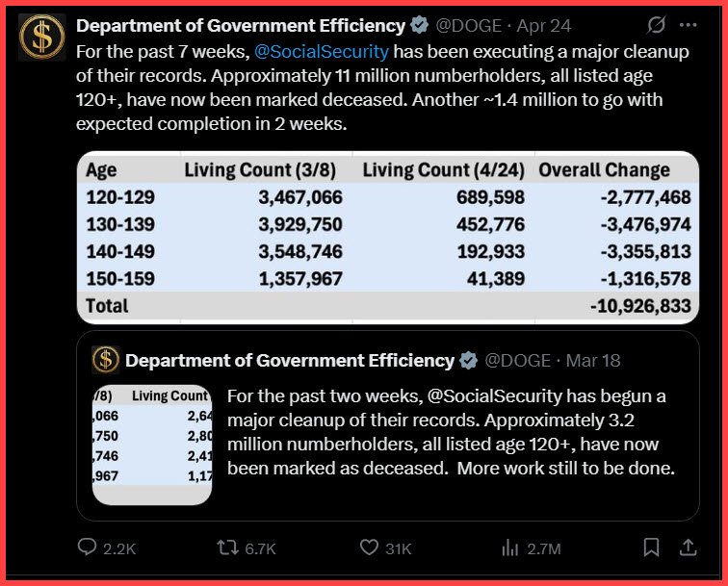Click the quoted tweet's author name
This screenshot has height=586, width=728.
pyautogui.click(x=290, y=360)
